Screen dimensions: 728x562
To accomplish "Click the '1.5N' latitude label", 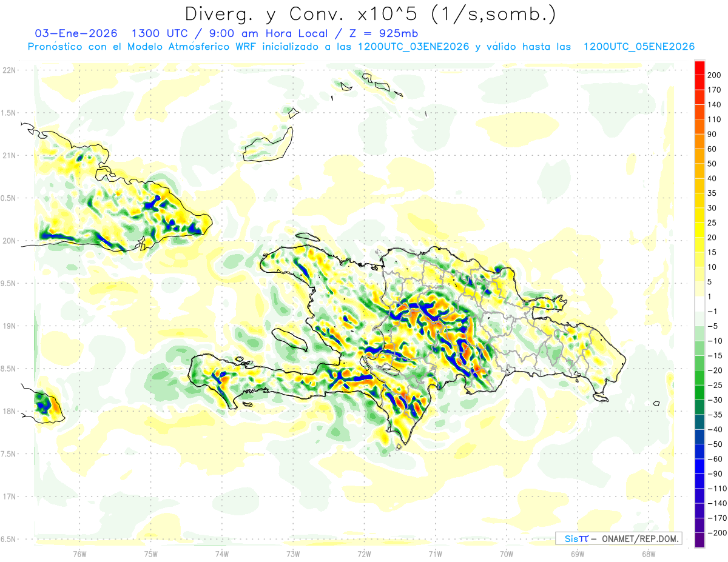I will [x=9, y=113].
